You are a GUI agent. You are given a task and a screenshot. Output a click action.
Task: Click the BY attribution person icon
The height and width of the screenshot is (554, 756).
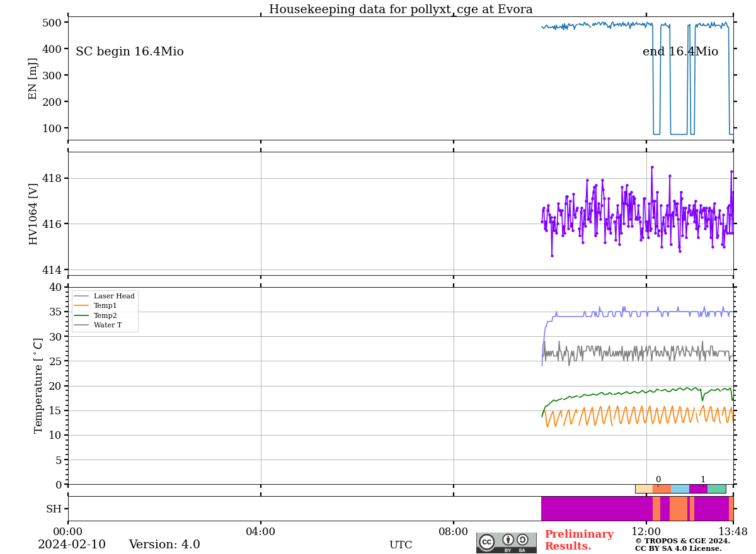pos(508,540)
